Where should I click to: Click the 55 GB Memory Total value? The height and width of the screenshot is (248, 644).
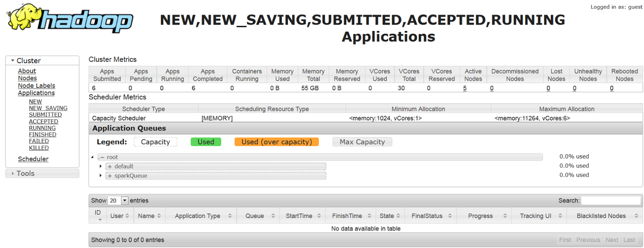[310, 88]
